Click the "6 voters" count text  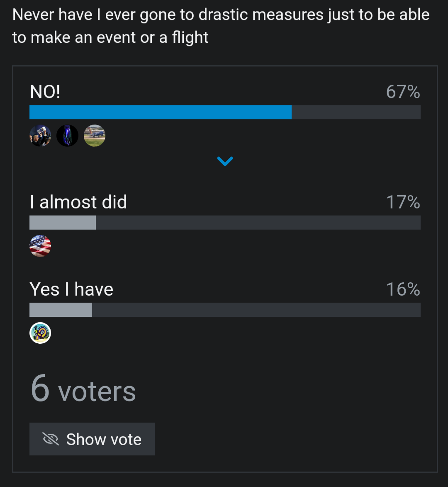(83, 390)
